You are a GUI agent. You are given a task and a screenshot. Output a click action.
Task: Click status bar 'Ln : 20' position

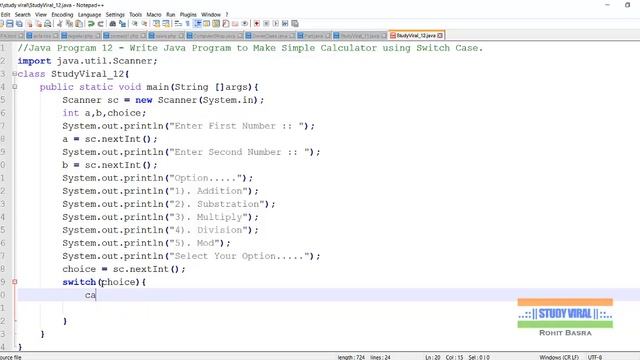coord(433,357)
